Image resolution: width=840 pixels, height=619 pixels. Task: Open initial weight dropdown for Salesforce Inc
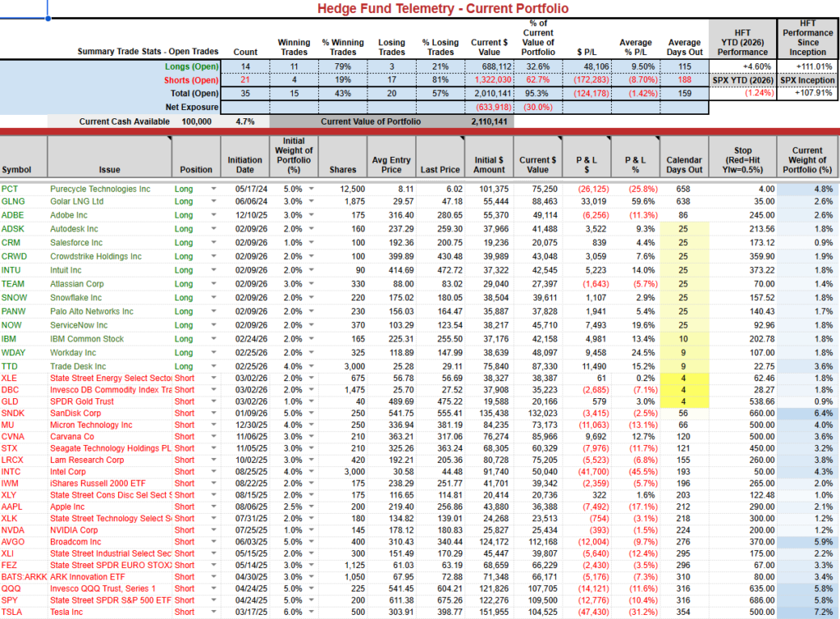pyautogui.click(x=309, y=243)
